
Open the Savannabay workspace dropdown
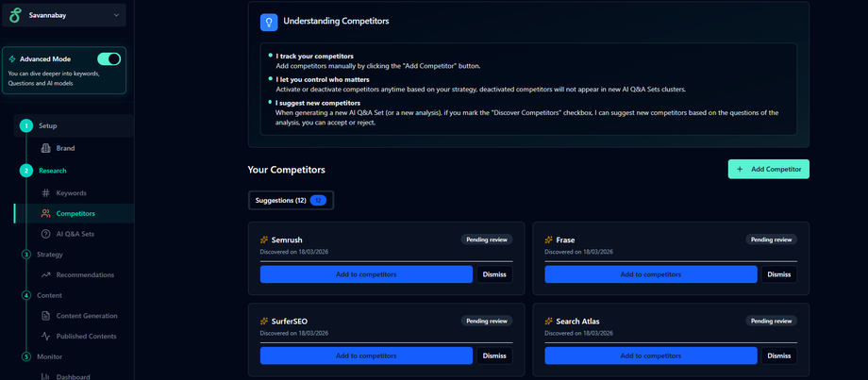coord(115,15)
